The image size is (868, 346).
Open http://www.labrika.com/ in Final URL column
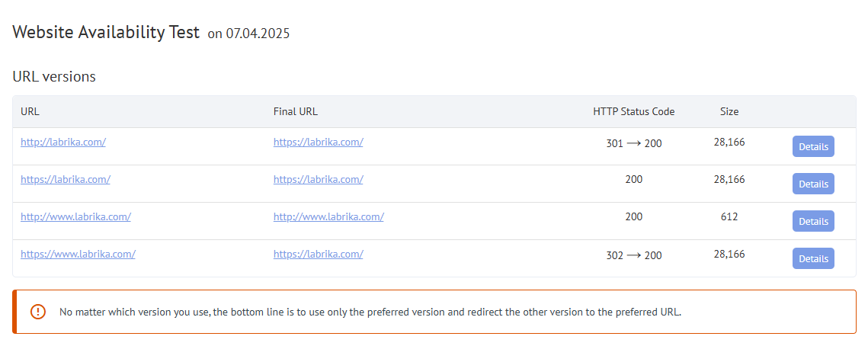(328, 216)
